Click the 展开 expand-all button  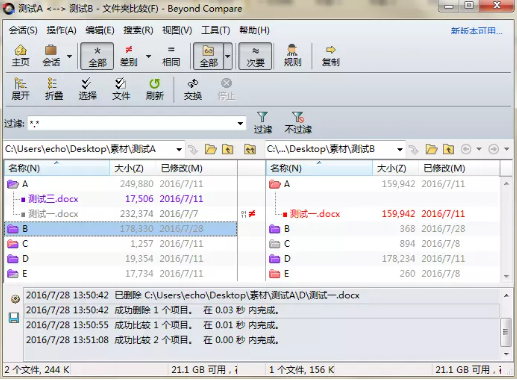click(20, 89)
